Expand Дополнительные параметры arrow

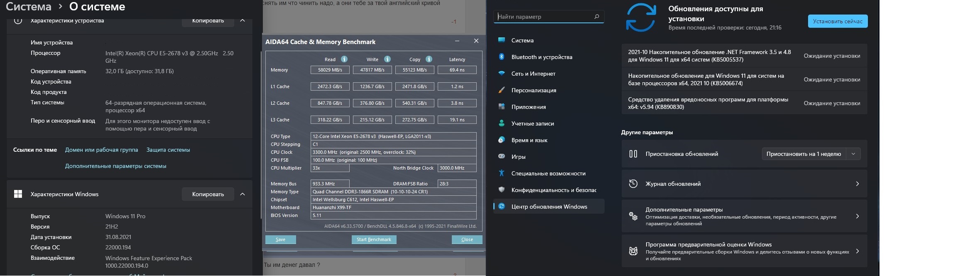point(857,216)
